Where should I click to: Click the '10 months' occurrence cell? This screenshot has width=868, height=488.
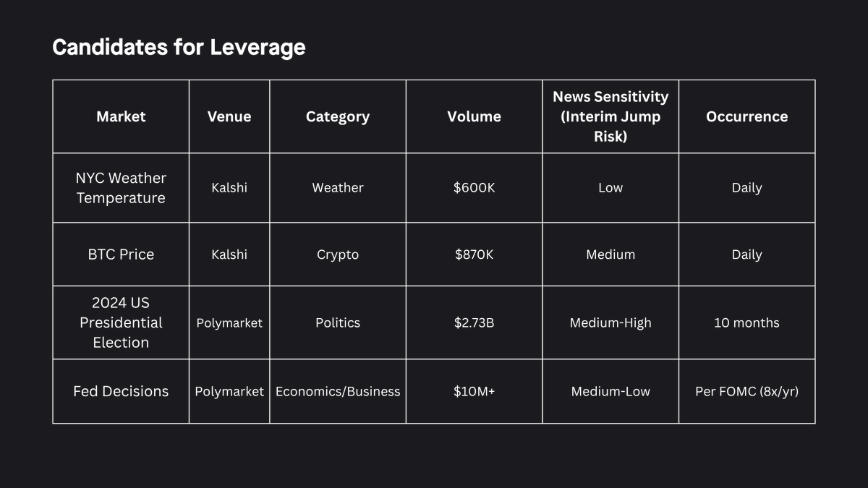click(746, 322)
